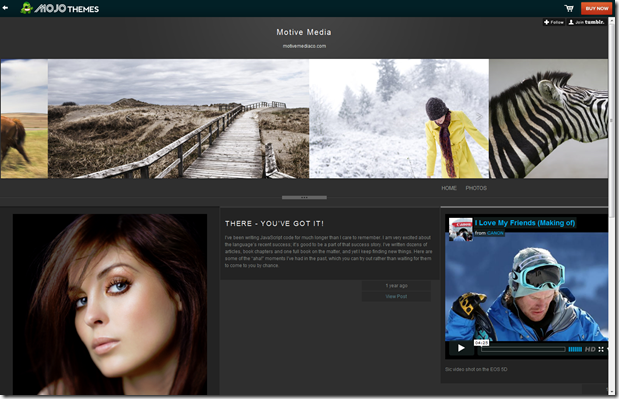Select the boardwalk dunes photo
Image resolution: width=619 pixels, height=399 pixels.
click(x=178, y=119)
